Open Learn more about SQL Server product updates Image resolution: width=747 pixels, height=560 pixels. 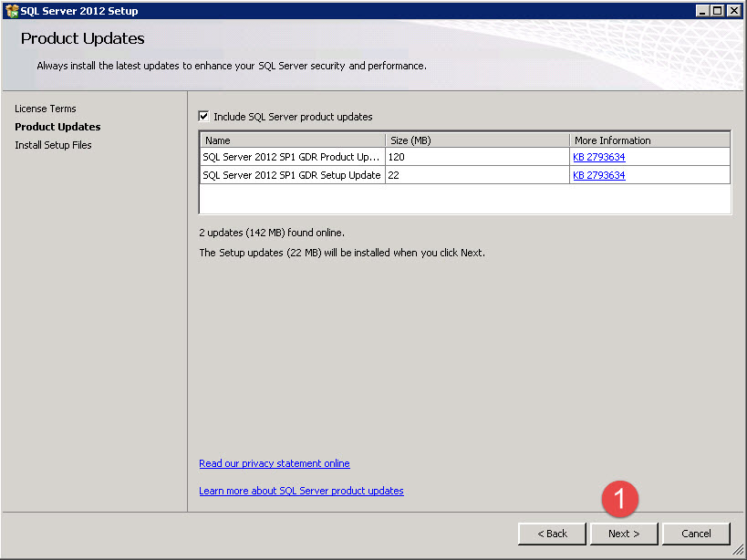pyautogui.click(x=301, y=491)
